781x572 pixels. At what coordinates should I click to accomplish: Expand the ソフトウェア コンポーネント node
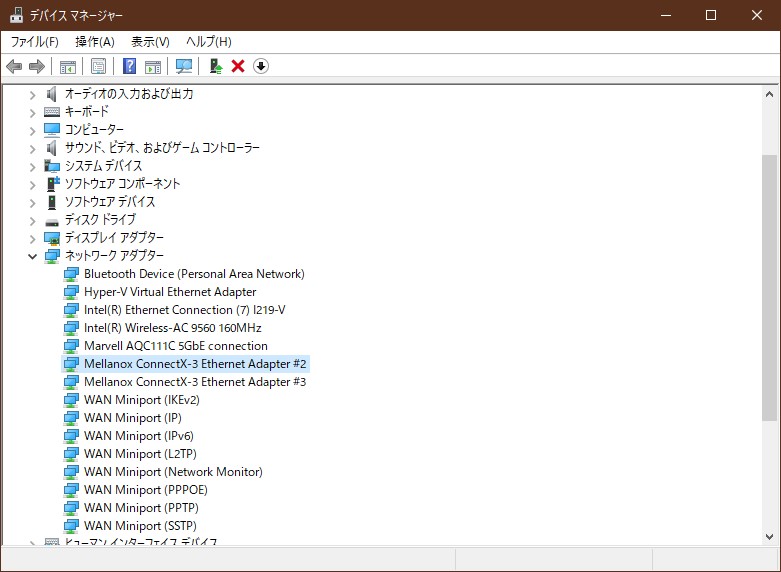pyautogui.click(x=32, y=184)
